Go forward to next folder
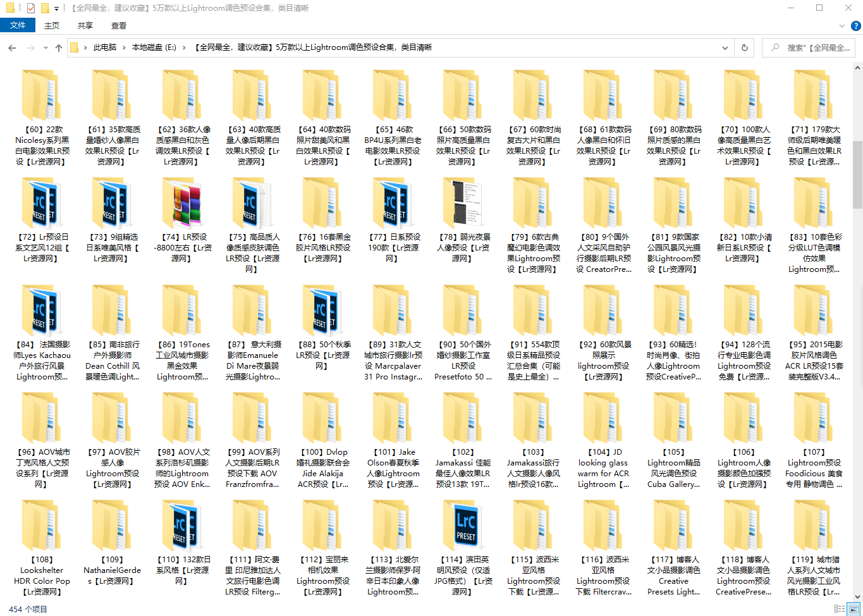 tap(30, 47)
